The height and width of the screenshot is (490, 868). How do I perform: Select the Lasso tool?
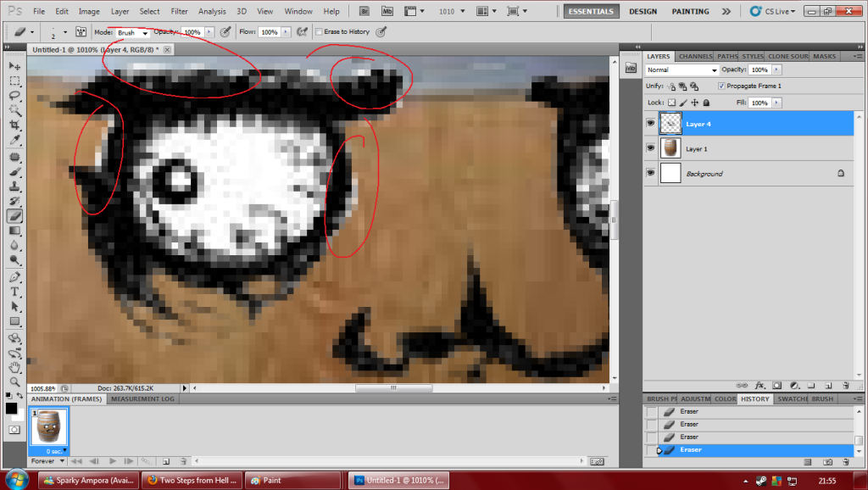click(x=14, y=96)
